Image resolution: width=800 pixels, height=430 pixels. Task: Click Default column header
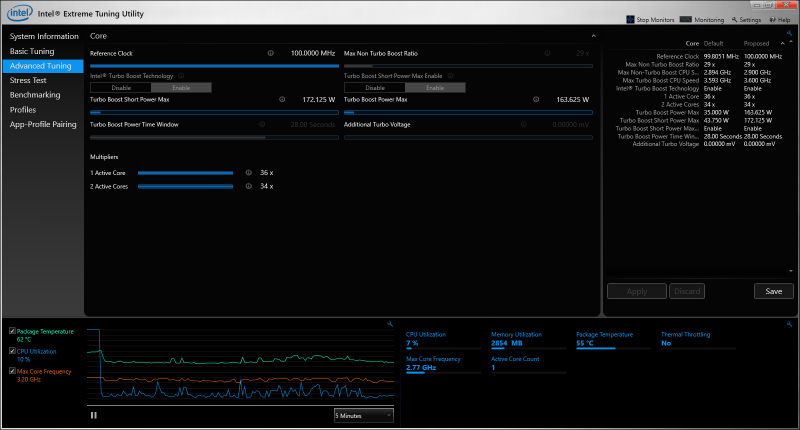(713, 43)
